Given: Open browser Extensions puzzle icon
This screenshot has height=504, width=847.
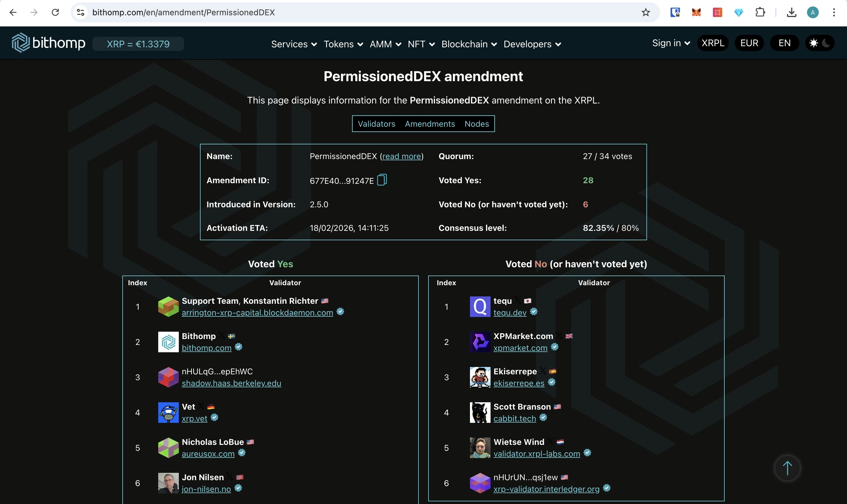Looking at the screenshot, I should 760,13.
